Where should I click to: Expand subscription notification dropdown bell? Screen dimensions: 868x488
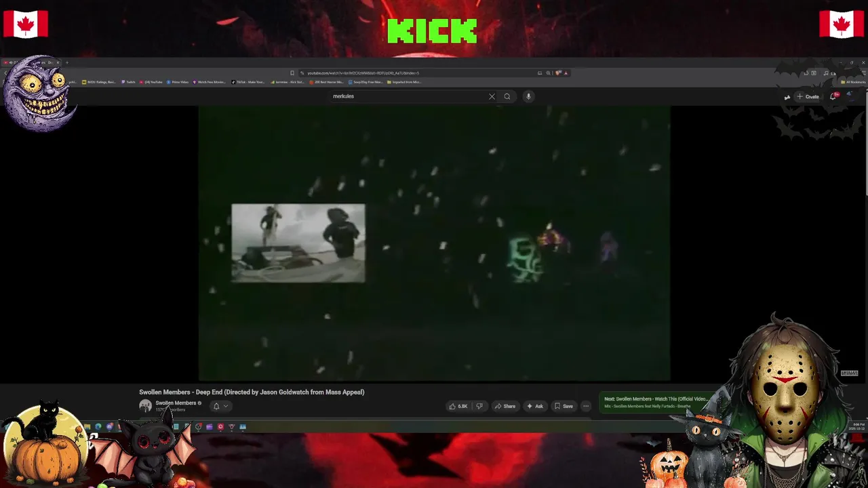pos(220,406)
